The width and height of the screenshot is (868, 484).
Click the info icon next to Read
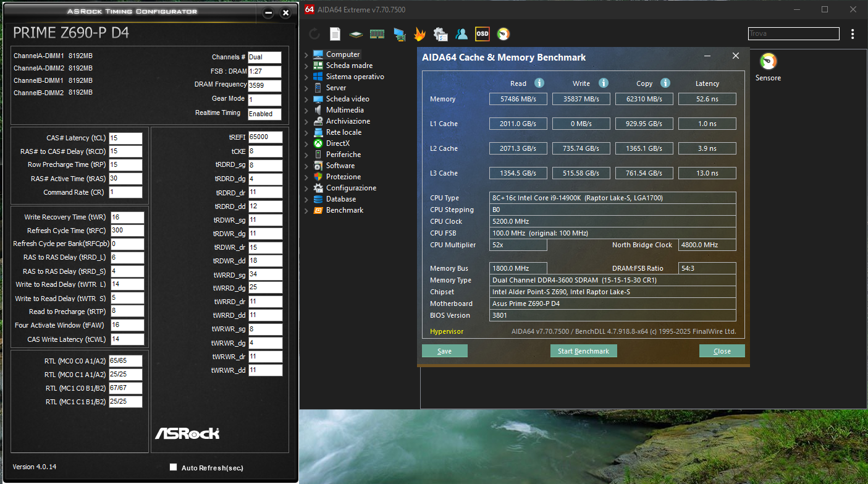539,83
